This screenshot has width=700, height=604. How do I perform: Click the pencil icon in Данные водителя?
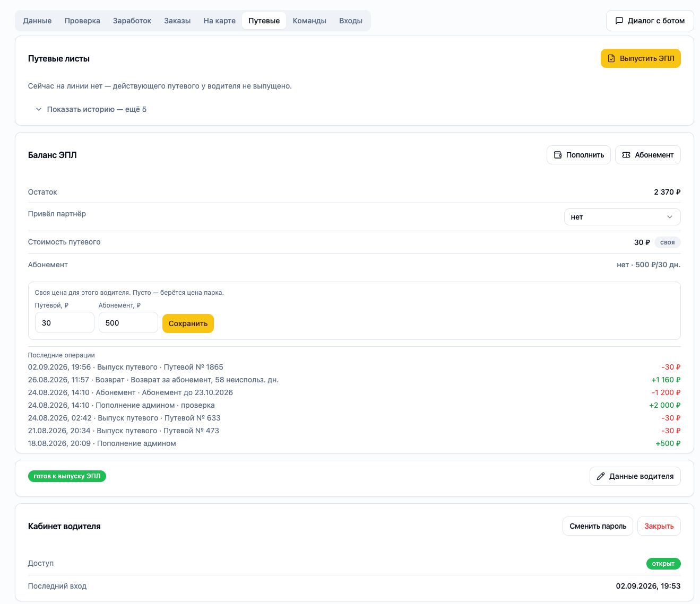[601, 476]
